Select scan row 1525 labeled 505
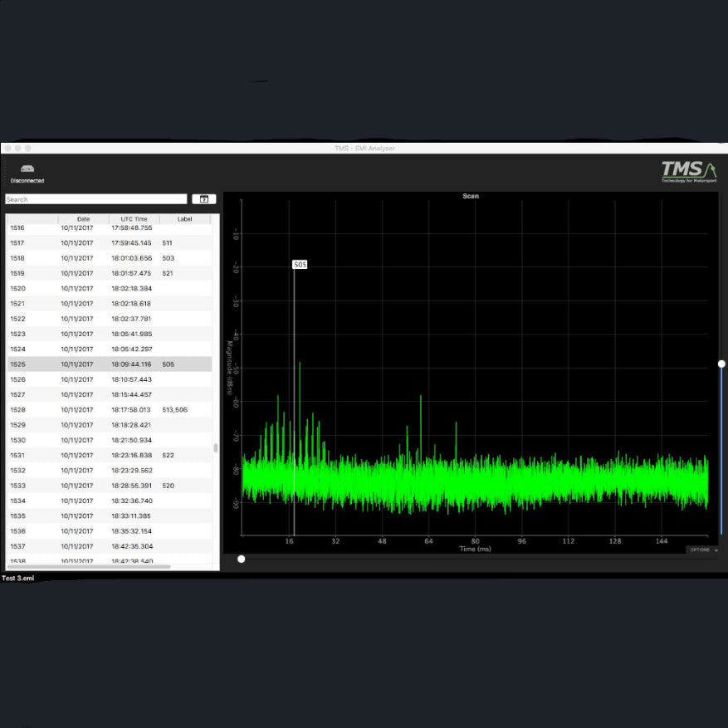The width and height of the screenshot is (728, 728). (x=108, y=364)
